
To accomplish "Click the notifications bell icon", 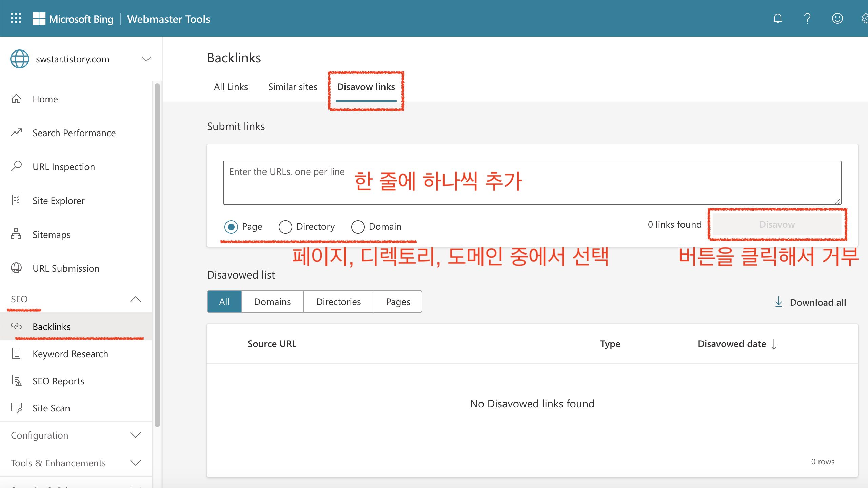I will point(777,18).
